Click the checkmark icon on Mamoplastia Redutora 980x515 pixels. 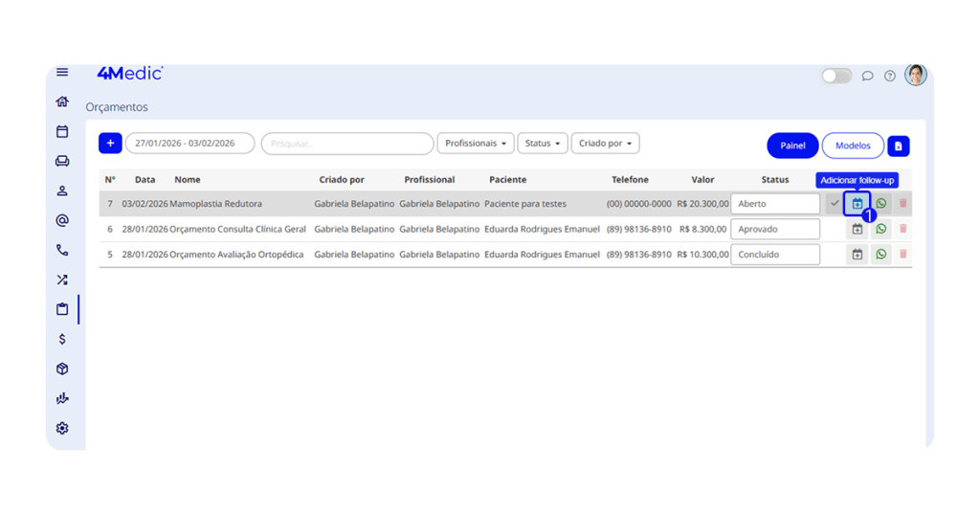pyautogui.click(x=835, y=204)
